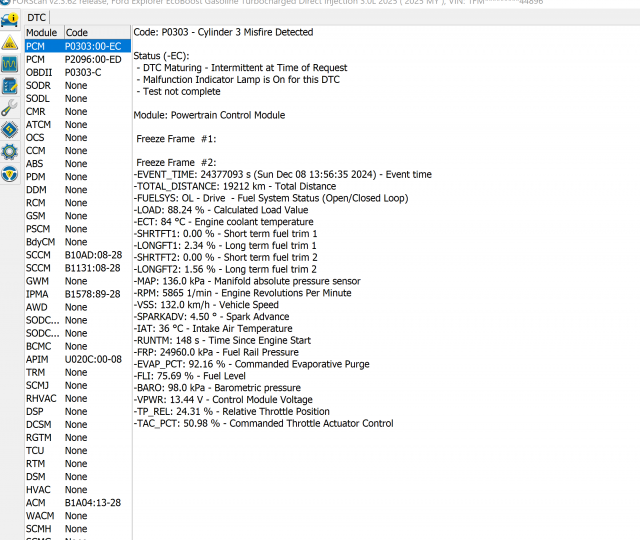Viewport: 640px width, 540px height.
Task: Open the tests checklist section icon
Action: (x=10, y=86)
